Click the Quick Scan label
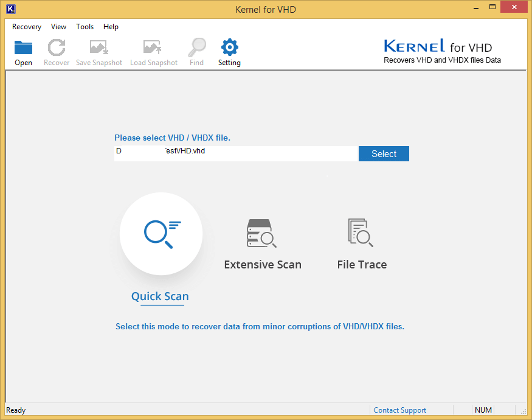Screen dimensions: 532x420 click(x=160, y=296)
